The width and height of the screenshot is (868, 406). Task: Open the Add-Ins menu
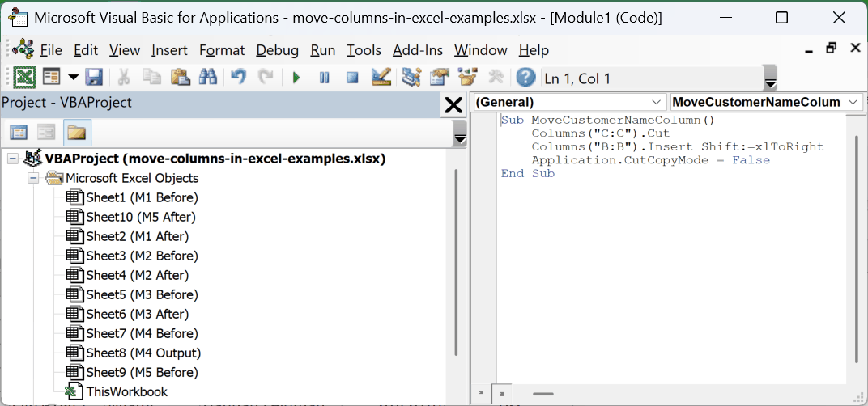418,50
